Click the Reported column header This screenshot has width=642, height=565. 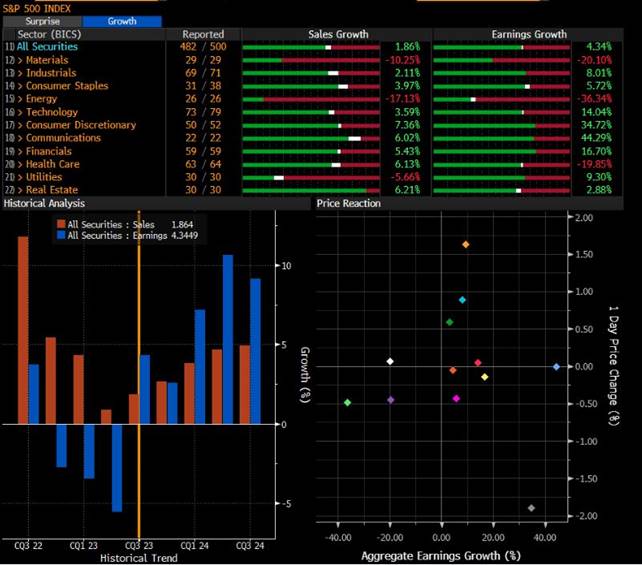(x=203, y=34)
